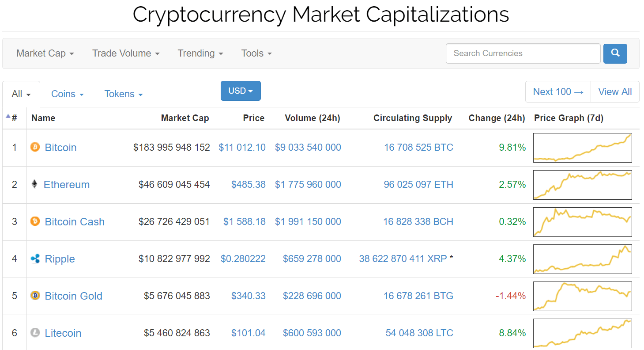Click Bitcoin price $11 012.10
This screenshot has height=350, width=644.
point(242,148)
